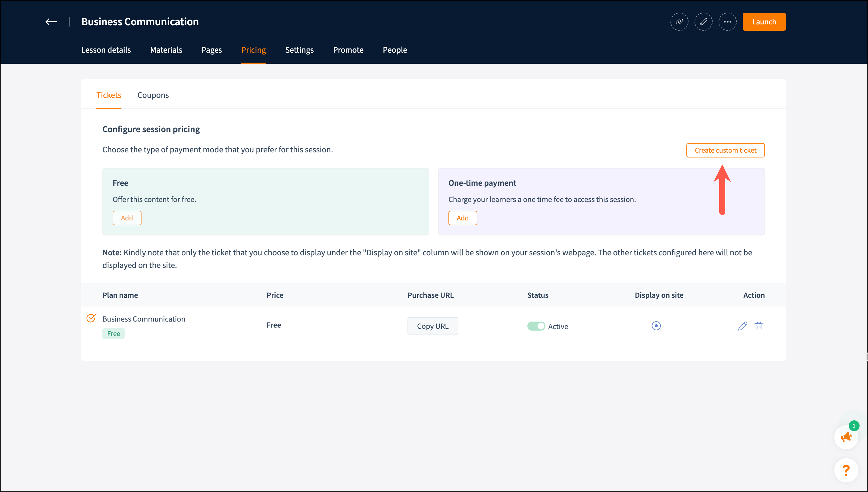Screen dimensions: 868x492
Task: Go to the Materials tab
Action: [x=166, y=50]
